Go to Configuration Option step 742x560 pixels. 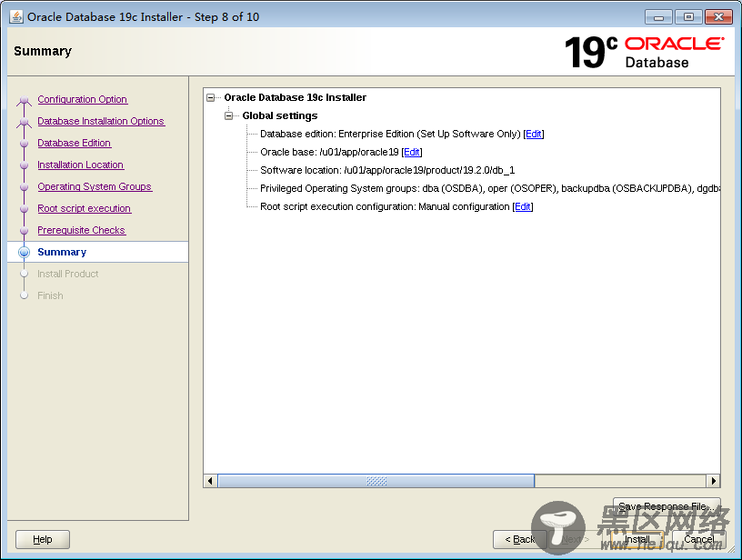coord(83,99)
